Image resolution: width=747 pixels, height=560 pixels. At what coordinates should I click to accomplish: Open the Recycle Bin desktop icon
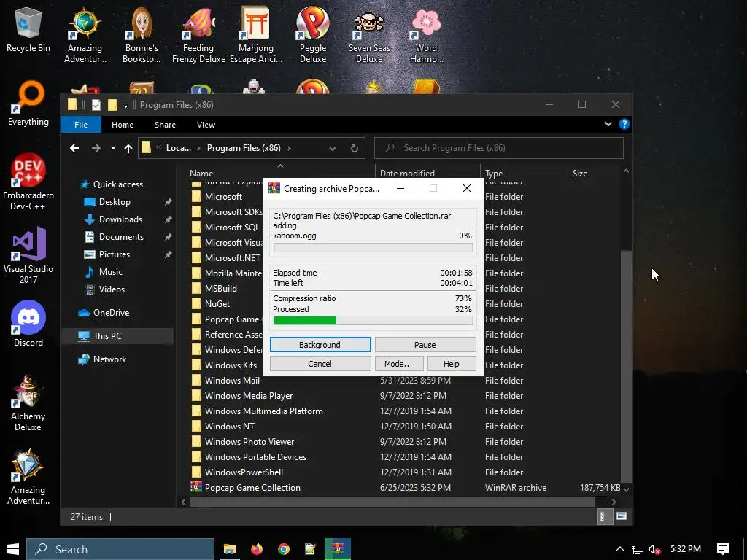[x=28, y=29]
